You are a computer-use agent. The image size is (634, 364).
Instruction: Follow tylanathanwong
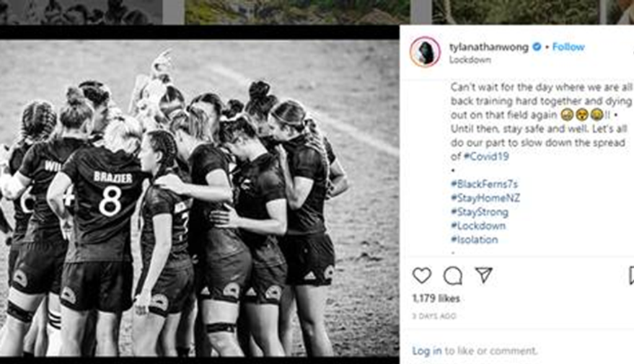coord(568,47)
